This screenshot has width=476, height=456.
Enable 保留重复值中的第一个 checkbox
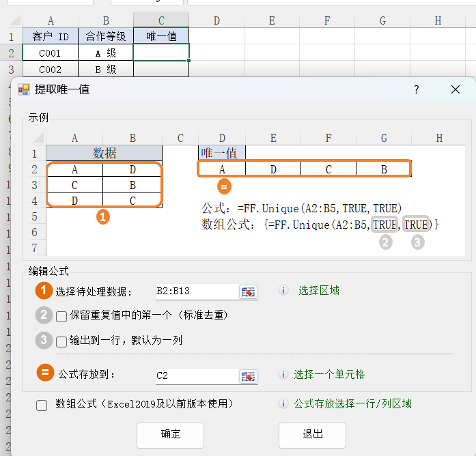(61, 316)
